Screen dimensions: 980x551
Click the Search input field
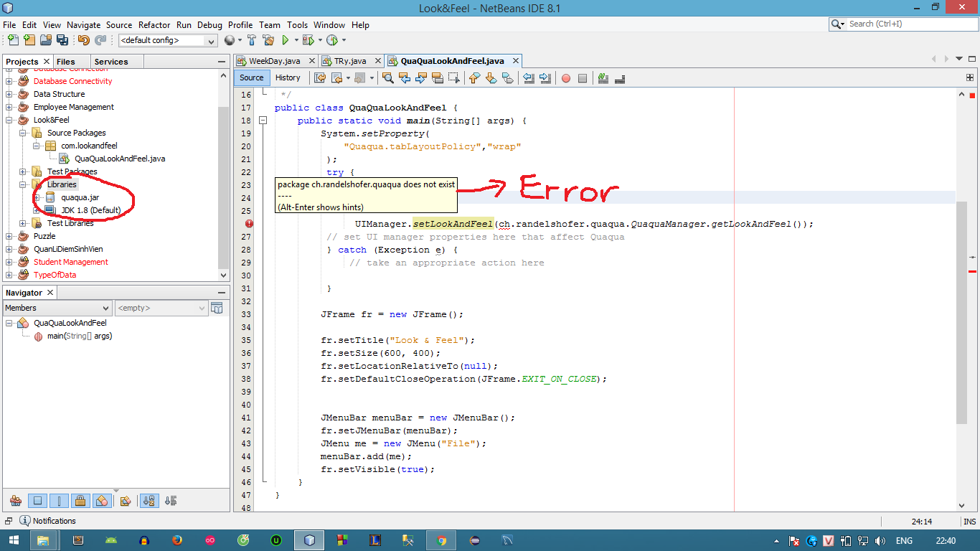coord(907,24)
